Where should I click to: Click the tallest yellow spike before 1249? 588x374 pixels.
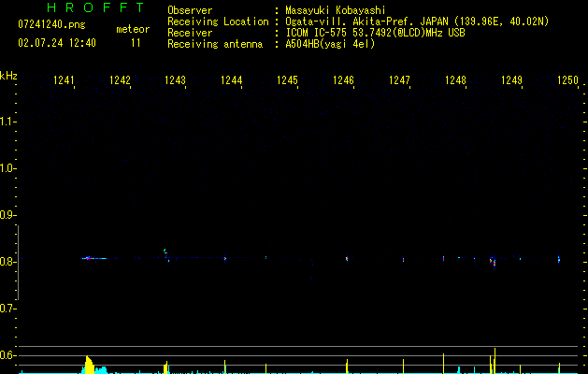(495, 361)
